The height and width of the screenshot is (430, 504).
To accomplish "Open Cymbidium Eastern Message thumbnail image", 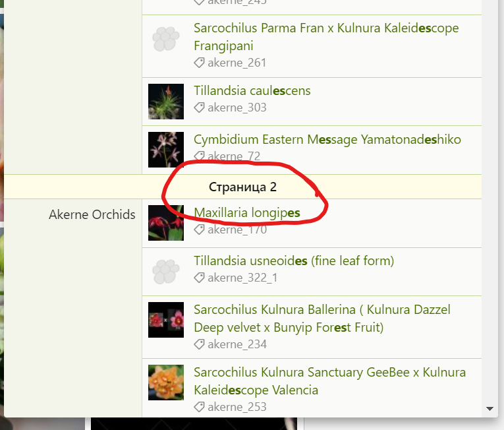I will click(166, 150).
